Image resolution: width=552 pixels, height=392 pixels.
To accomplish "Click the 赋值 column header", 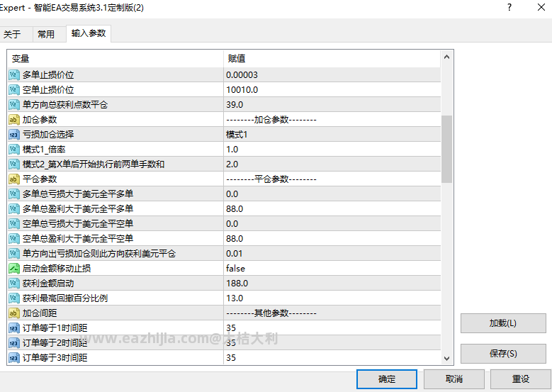I will point(332,58).
